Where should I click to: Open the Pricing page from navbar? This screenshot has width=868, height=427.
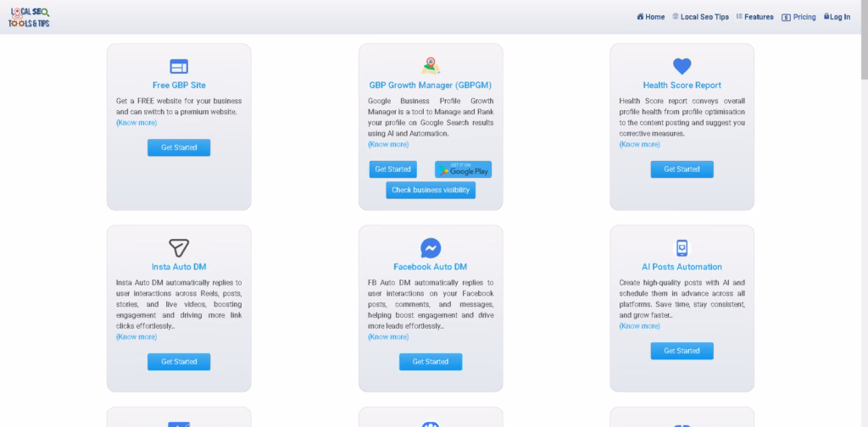[x=798, y=17]
